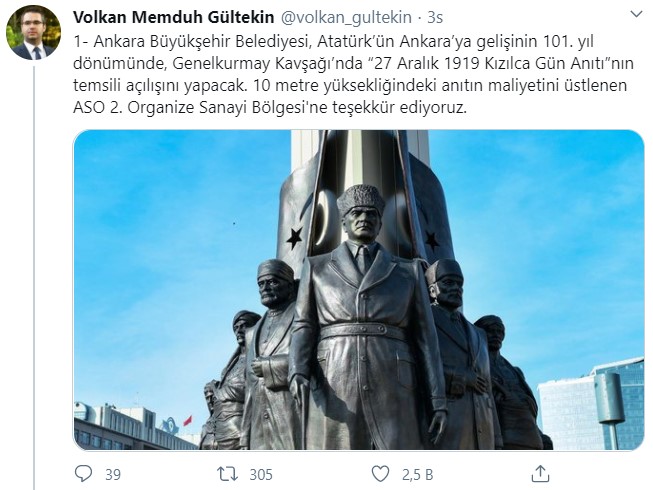The height and width of the screenshot is (490, 653).
Task: Click the 305 retweets count
Action: coord(261,475)
